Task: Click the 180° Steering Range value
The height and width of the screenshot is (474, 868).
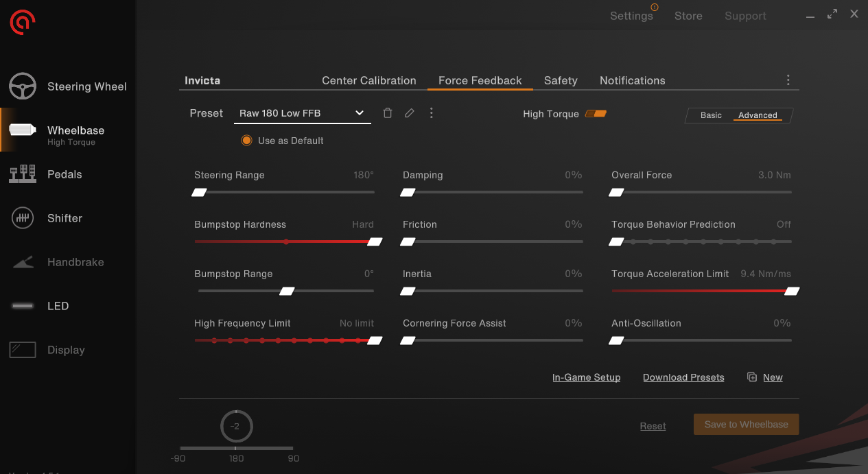Action: coord(364,175)
